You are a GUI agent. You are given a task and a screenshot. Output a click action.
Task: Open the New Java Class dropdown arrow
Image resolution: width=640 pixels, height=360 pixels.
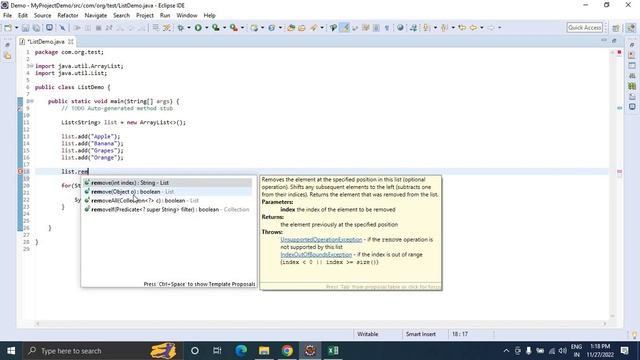point(280,28)
